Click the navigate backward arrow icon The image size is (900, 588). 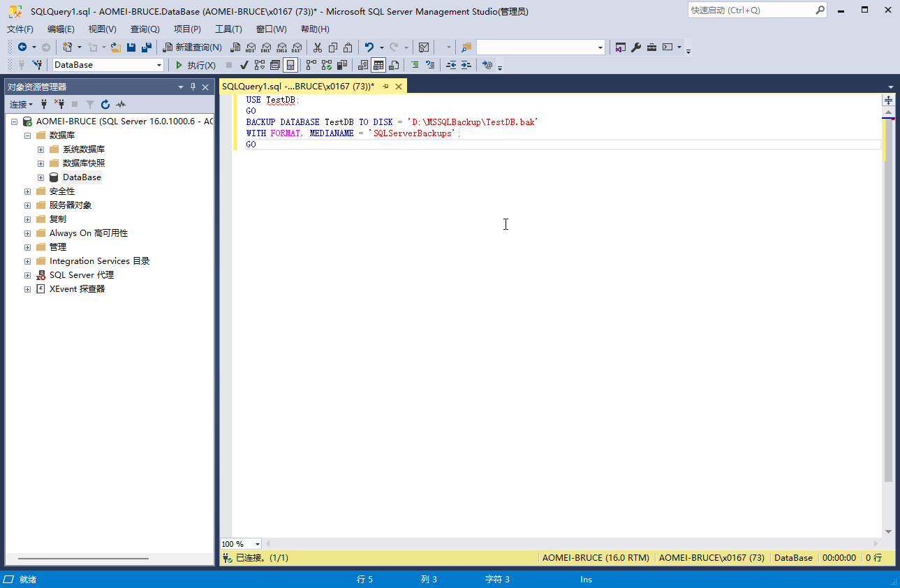click(x=22, y=47)
